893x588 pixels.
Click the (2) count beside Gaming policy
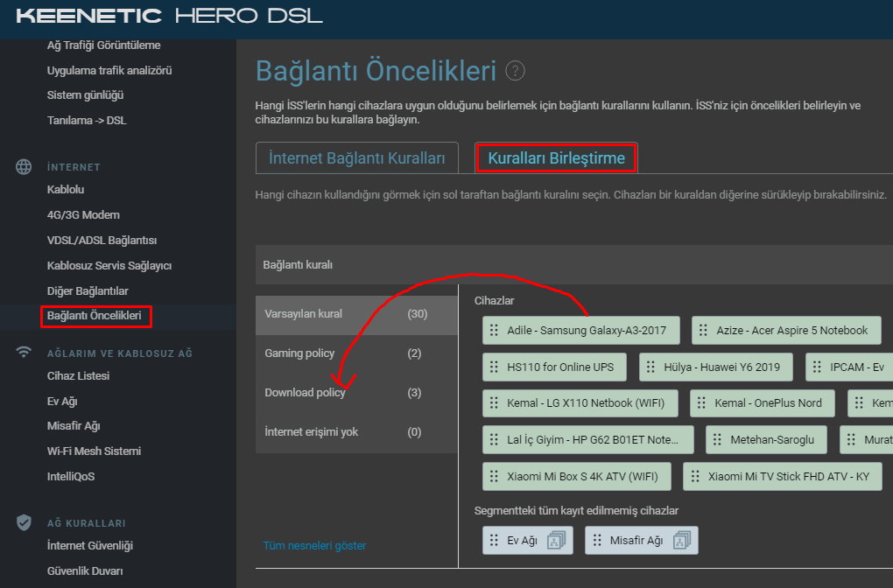(x=414, y=353)
